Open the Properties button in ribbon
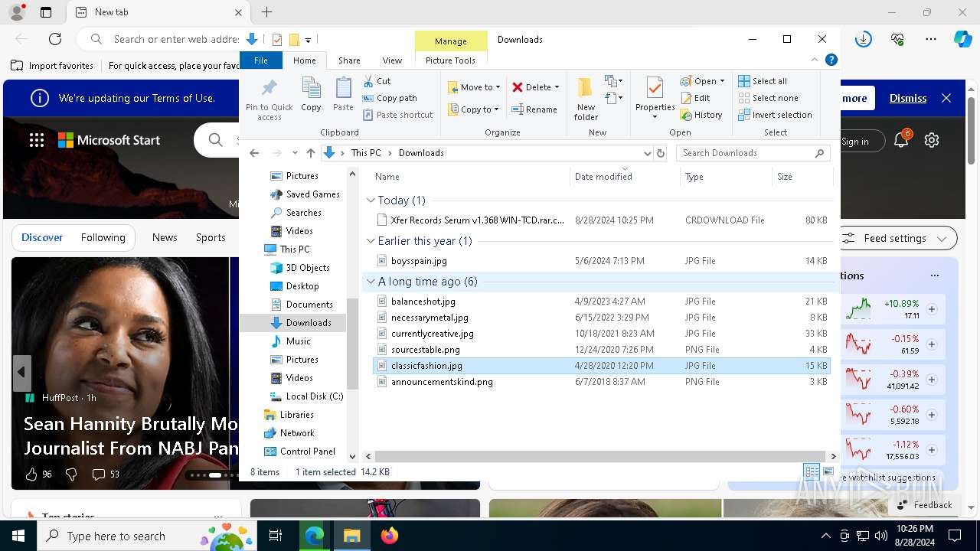Screen dimensions: 980x551 point(655,98)
